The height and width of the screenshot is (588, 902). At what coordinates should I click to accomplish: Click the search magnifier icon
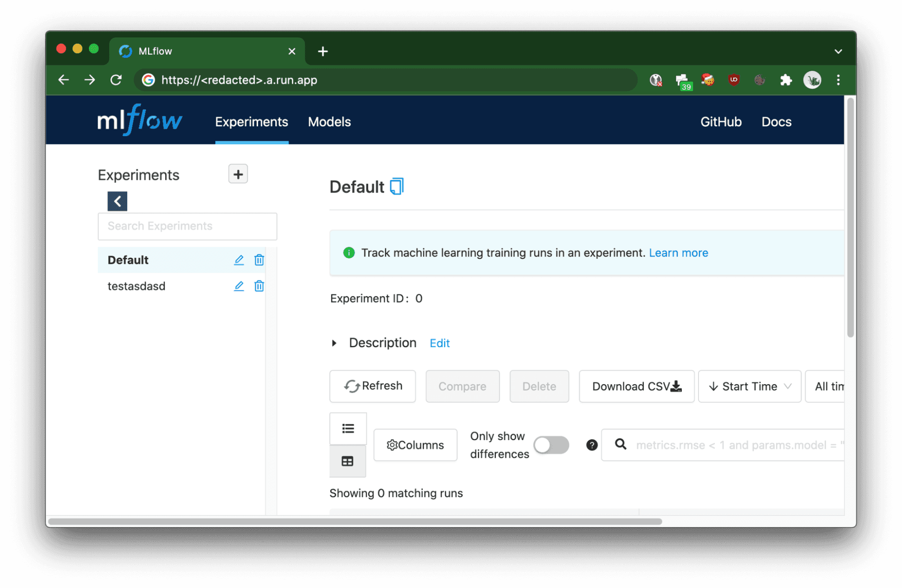pos(620,444)
